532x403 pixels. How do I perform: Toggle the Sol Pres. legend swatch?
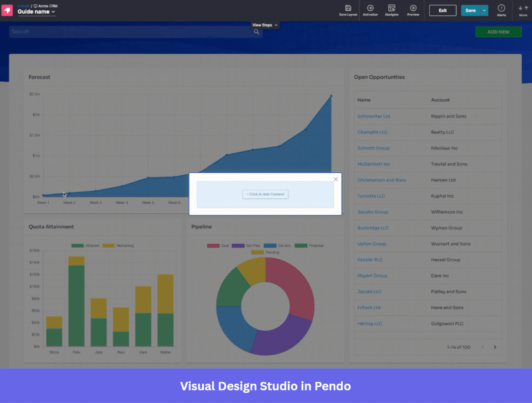(x=238, y=245)
